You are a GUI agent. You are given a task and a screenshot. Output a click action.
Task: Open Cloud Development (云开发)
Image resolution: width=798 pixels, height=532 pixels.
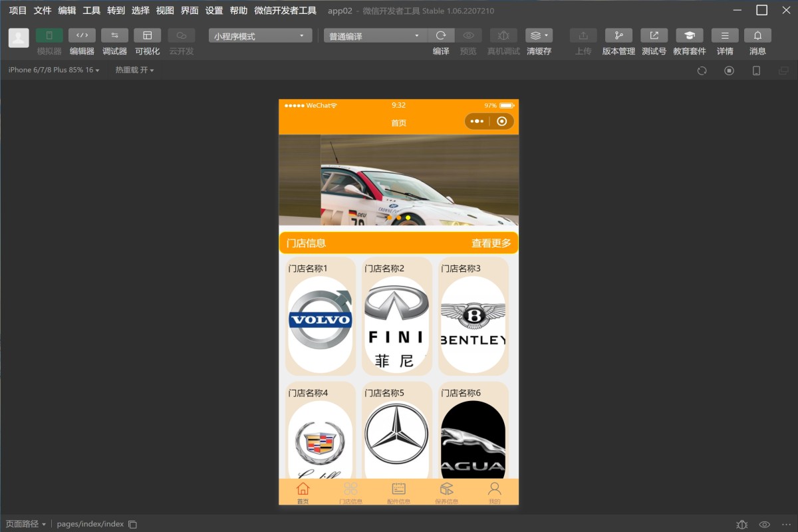(182, 35)
